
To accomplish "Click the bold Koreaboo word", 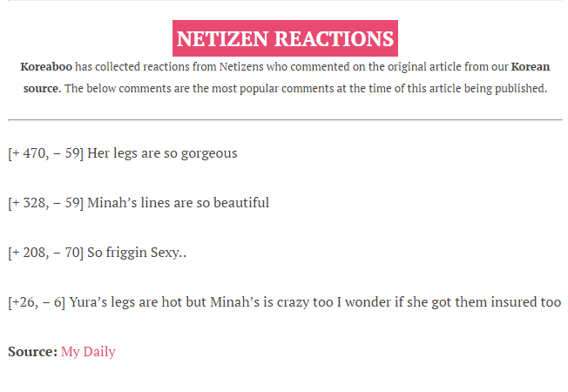I will [x=46, y=67].
